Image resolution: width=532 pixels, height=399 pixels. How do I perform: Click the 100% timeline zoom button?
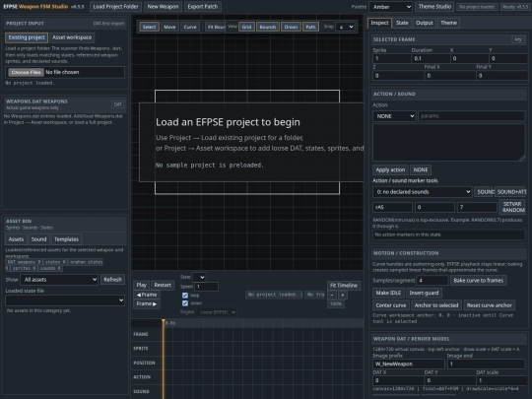(336, 303)
